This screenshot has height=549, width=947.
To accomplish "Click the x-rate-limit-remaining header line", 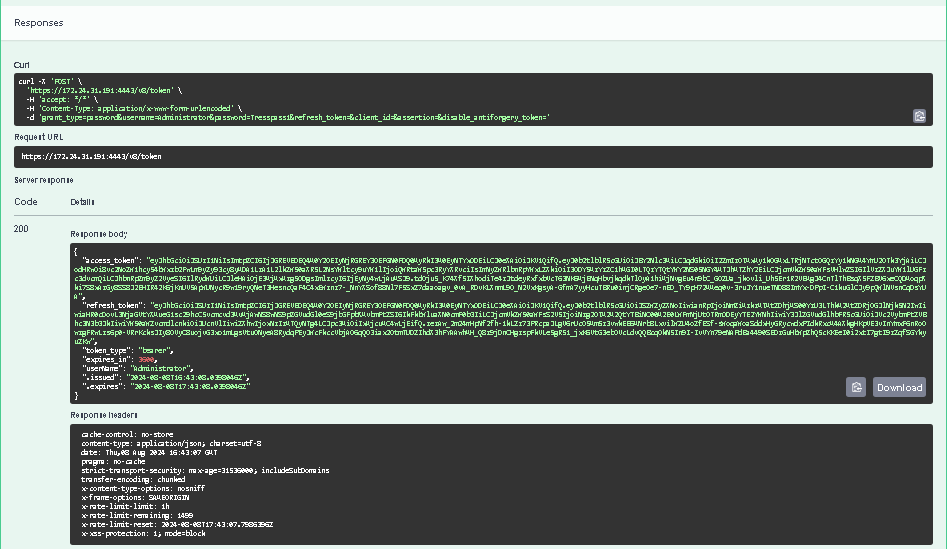I will point(138,516).
